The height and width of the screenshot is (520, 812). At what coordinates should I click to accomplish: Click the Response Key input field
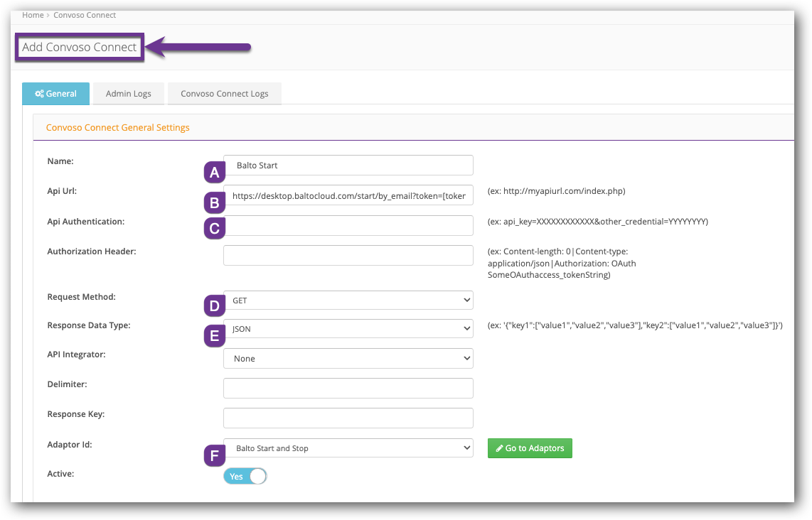(x=348, y=418)
